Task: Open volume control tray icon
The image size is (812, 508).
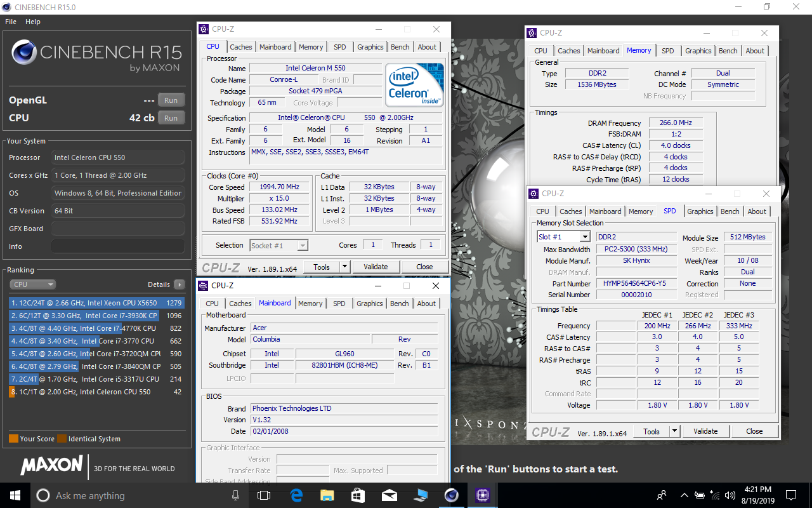Action: tap(730, 495)
